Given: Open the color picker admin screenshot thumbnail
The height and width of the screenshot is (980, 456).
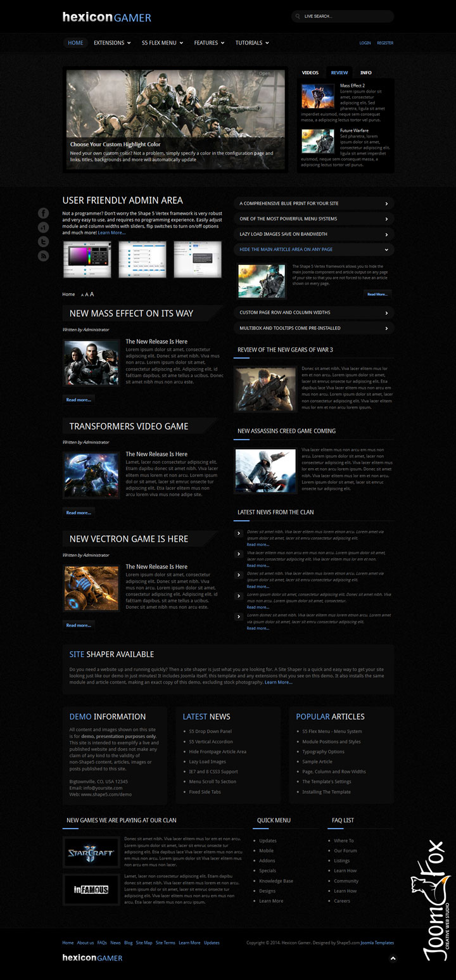Looking at the screenshot, I should click(87, 258).
